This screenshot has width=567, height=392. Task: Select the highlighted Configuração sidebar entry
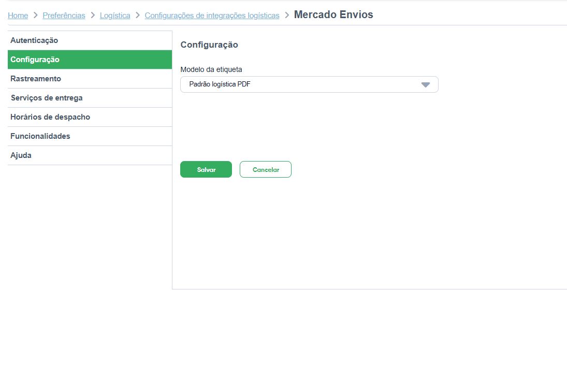click(34, 59)
